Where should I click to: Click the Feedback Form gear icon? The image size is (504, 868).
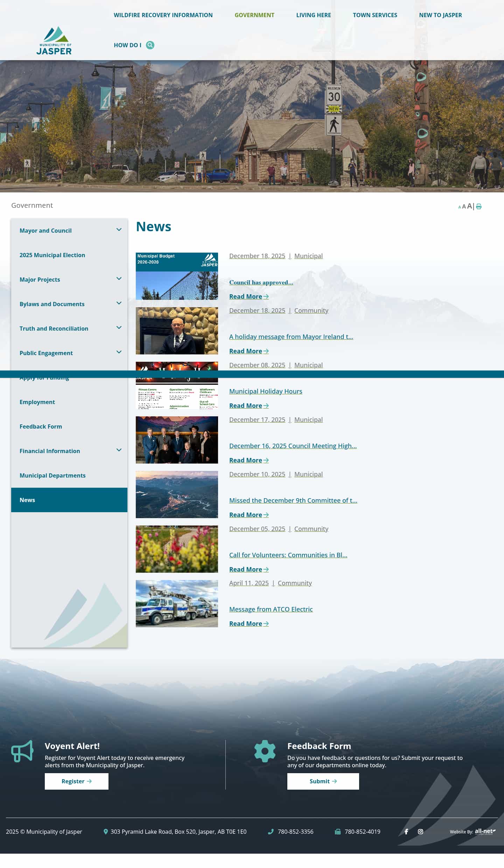(x=265, y=751)
